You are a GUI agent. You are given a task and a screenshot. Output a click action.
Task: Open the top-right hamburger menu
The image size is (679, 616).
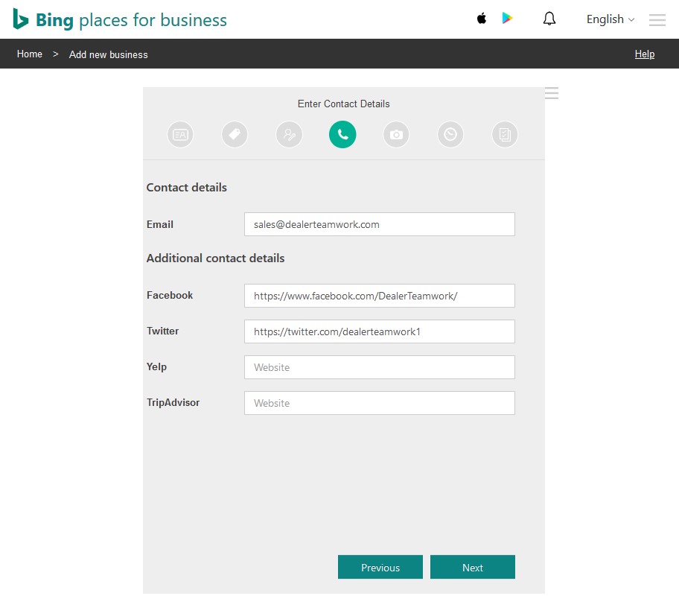click(657, 20)
